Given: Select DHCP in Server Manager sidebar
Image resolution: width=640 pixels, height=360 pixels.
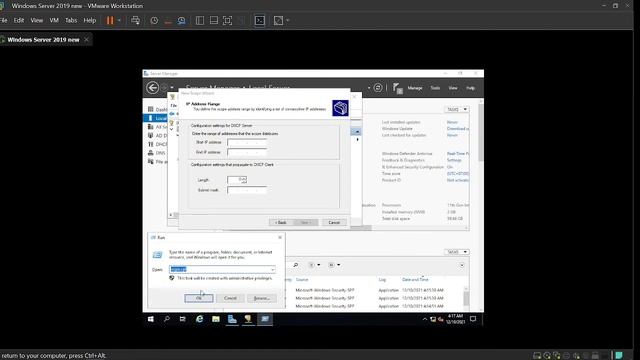Looking at the screenshot, I should (157, 144).
